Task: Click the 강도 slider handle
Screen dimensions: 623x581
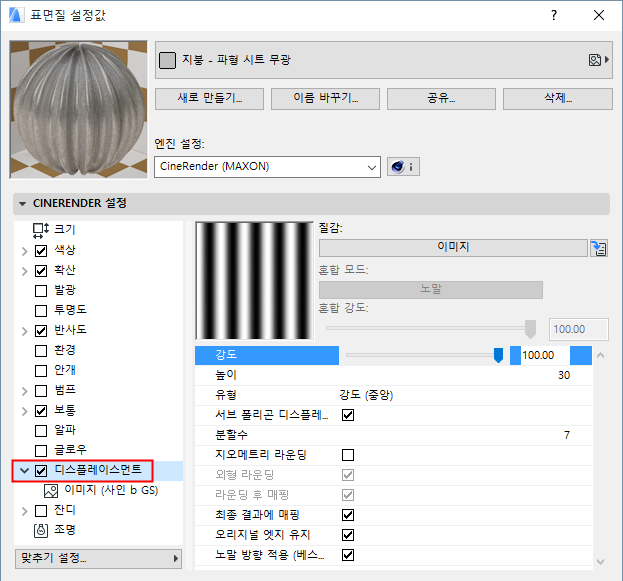Action: pyautogui.click(x=498, y=355)
